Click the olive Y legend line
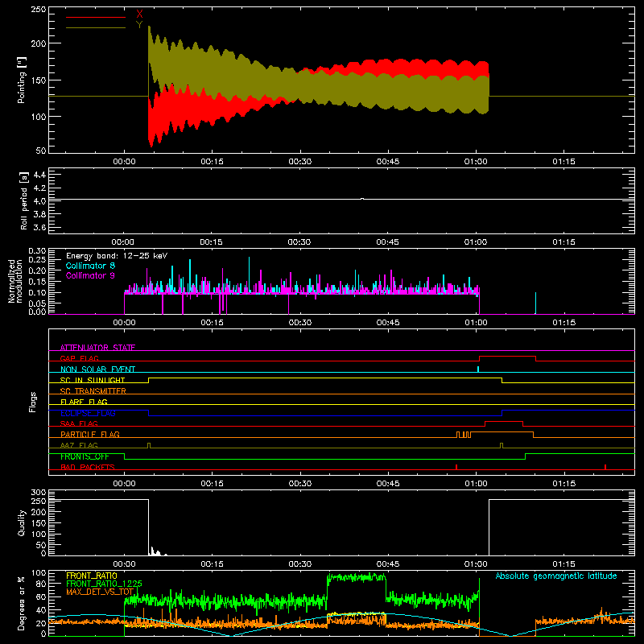The width and height of the screenshot is (644, 644). (x=95, y=28)
